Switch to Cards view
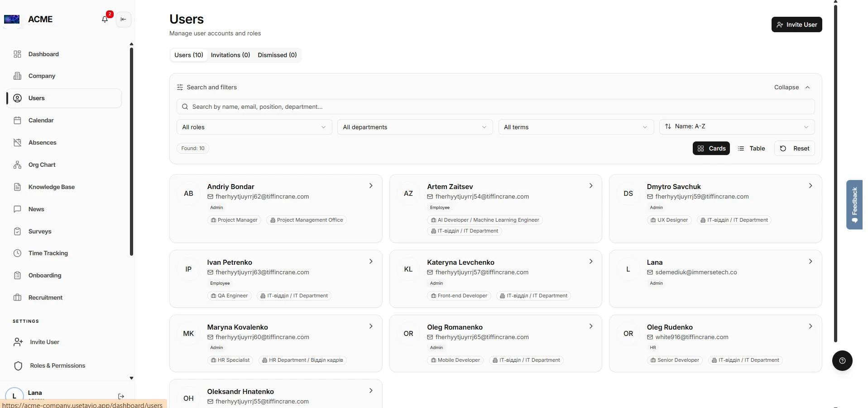 [711, 148]
